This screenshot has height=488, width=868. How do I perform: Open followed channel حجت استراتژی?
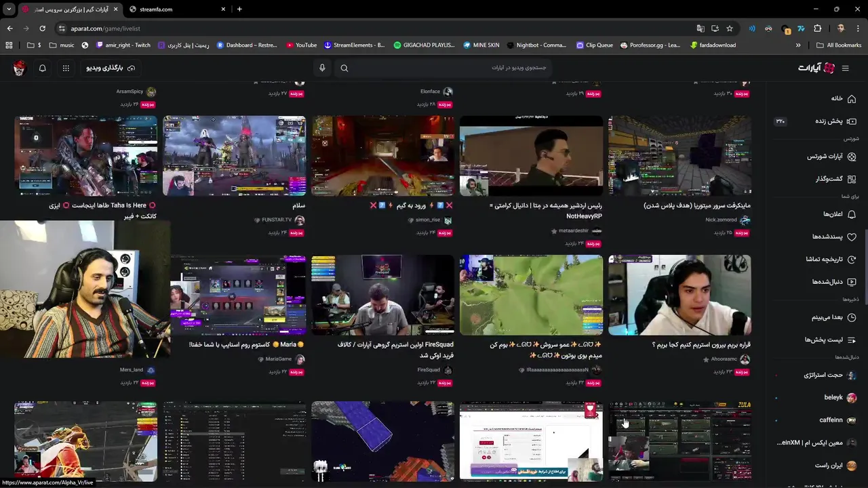click(829, 375)
